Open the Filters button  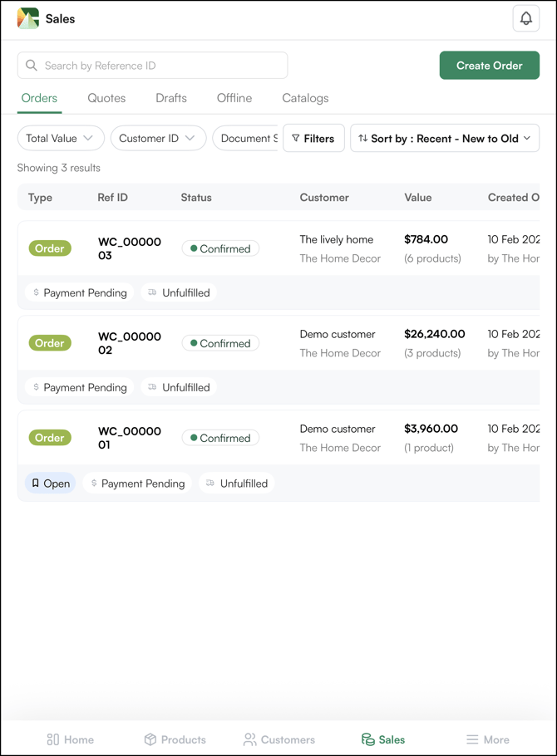313,139
